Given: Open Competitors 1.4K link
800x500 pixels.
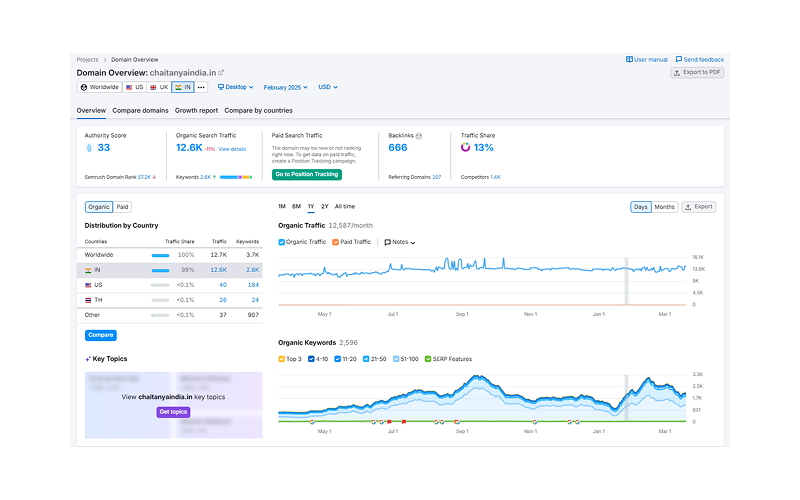Looking at the screenshot, I should [x=495, y=178].
